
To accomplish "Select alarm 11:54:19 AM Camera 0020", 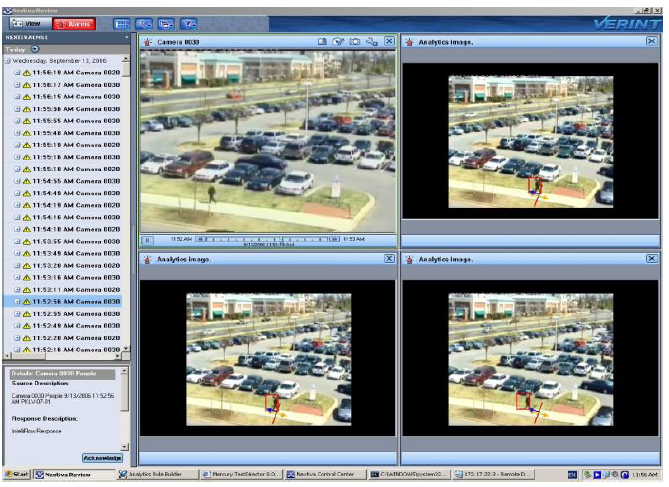I will (x=76, y=205).
